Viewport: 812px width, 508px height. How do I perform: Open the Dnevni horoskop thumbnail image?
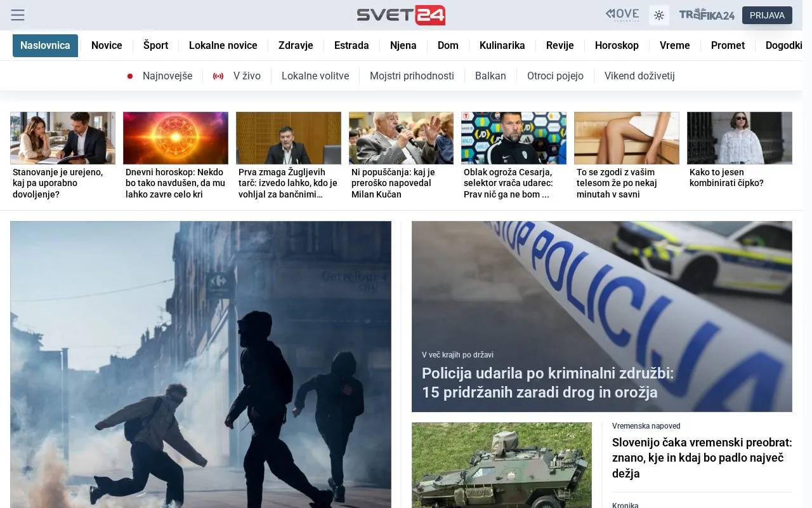[x=176, y=138]
